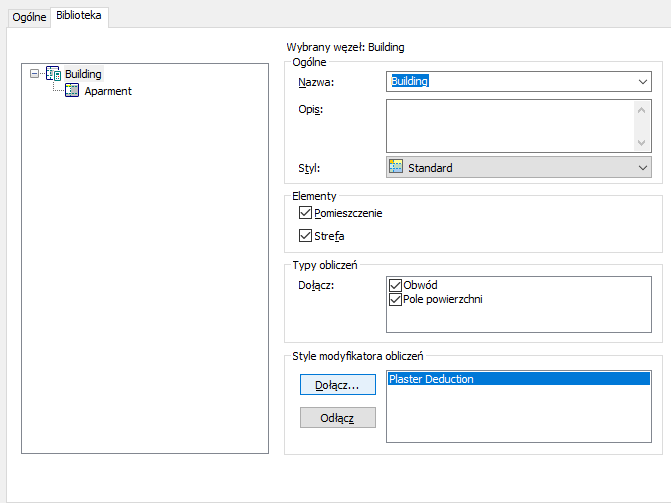The width and height of the screenshot is (671, 503).
Task: Collapse the Building tree node
Action: [36, 74]
